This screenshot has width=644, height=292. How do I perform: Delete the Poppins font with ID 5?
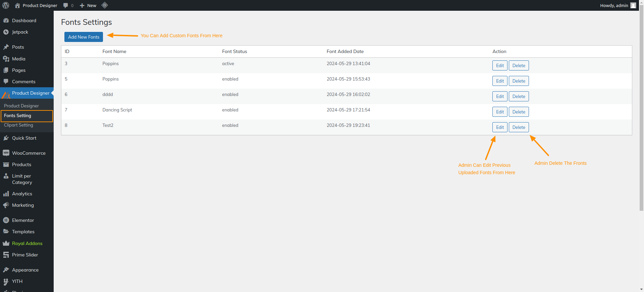click(x=519, y=81)
